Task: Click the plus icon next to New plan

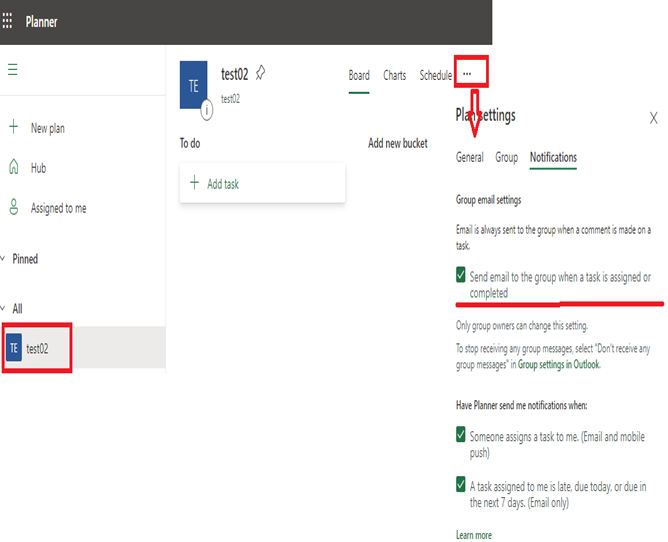Action: (14, 127)
